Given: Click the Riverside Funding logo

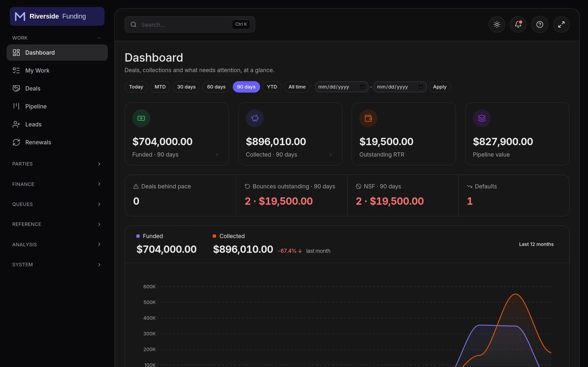Looking at the screenshot, I should point(57,16).
